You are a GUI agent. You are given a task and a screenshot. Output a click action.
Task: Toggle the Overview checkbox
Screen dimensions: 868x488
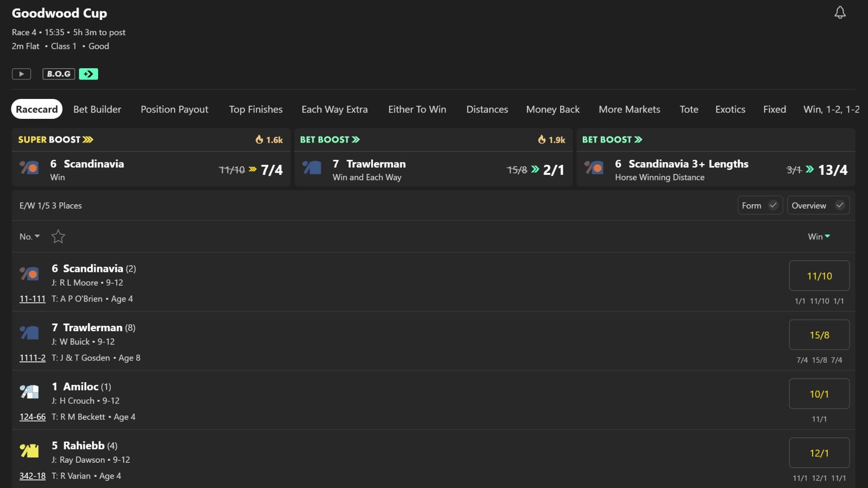pyautogui.click(x=818, y=206)
